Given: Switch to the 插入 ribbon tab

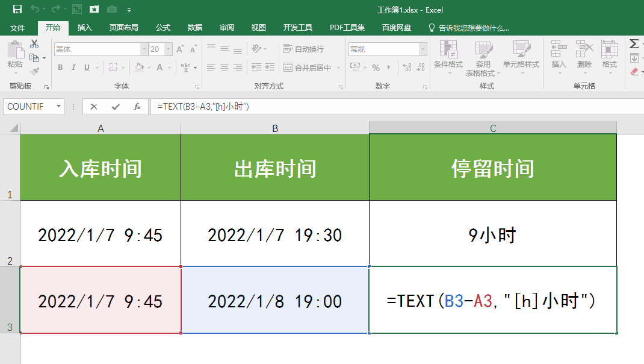Looking at the screenshot, I should [x=85, y=28].
